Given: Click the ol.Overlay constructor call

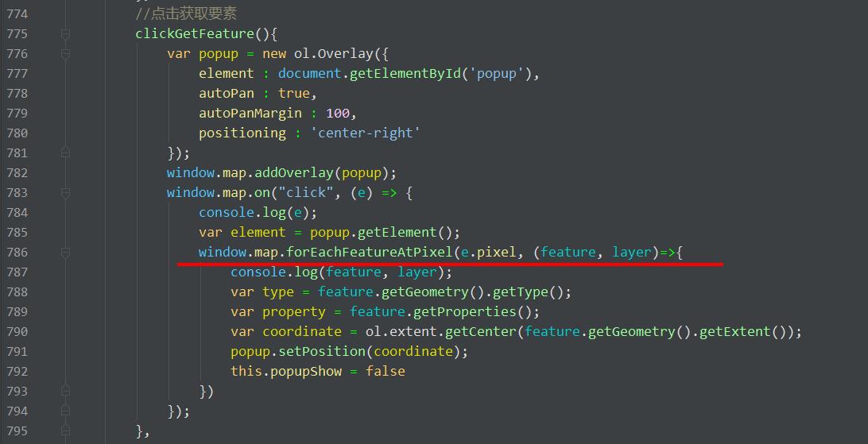Looking at the screenshot, I should [334, 54].
